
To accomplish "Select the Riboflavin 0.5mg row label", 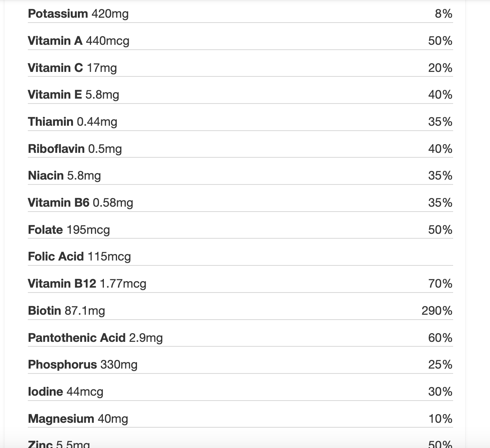I will click(x=75, y=149).
